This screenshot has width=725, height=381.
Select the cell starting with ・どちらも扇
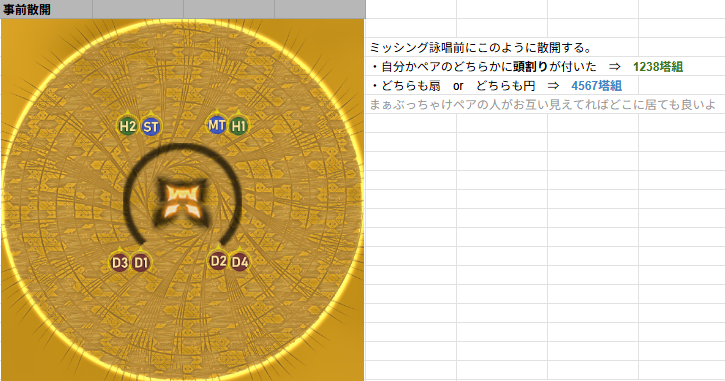click(x=496, y=86)
